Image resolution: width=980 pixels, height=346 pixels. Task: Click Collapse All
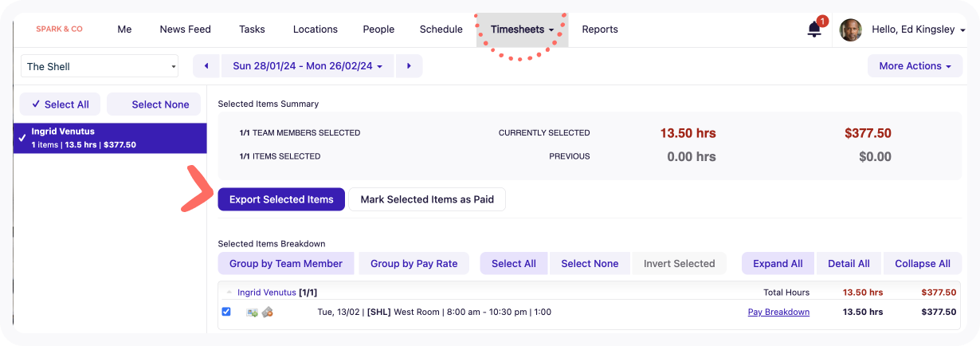(x=923, y=263)
